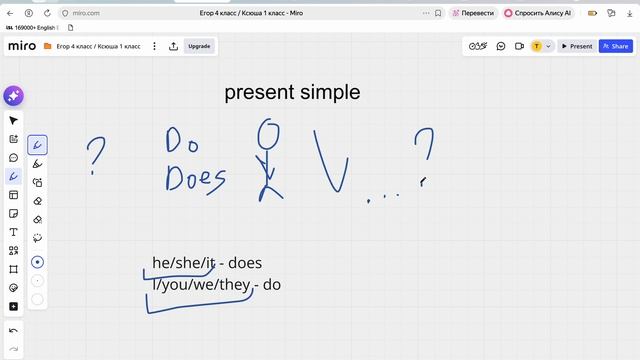This screenshot has width=640, height=360.
Task: Choose the smart drawing shape tool
Action: coord(38,182)
